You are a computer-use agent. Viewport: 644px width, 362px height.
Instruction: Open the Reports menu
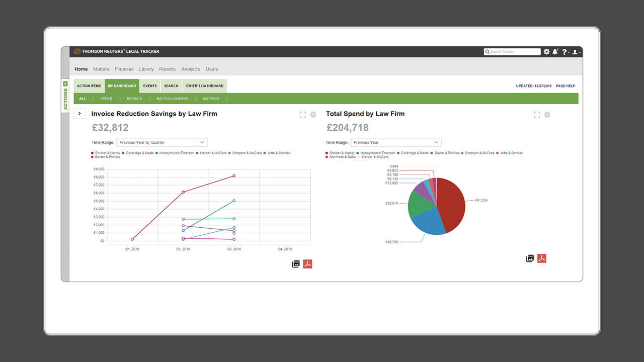click(x=167, y=69)
